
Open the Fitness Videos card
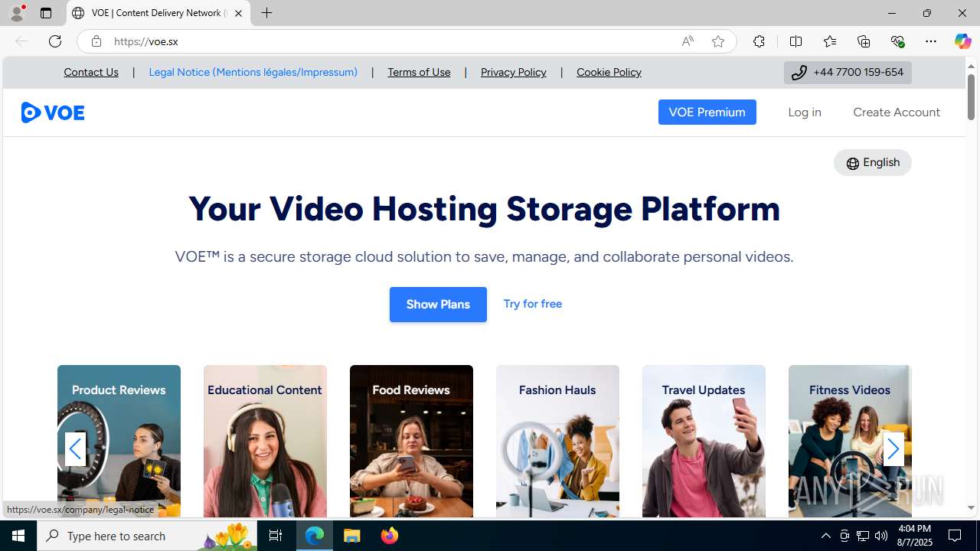850,441
